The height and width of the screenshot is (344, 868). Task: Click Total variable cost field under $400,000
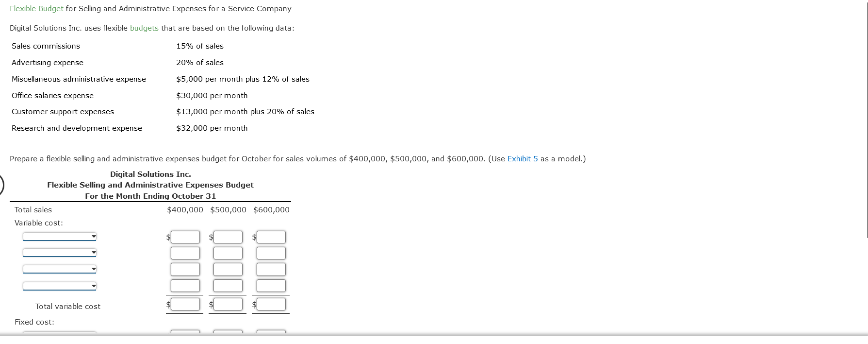(185, 304)
